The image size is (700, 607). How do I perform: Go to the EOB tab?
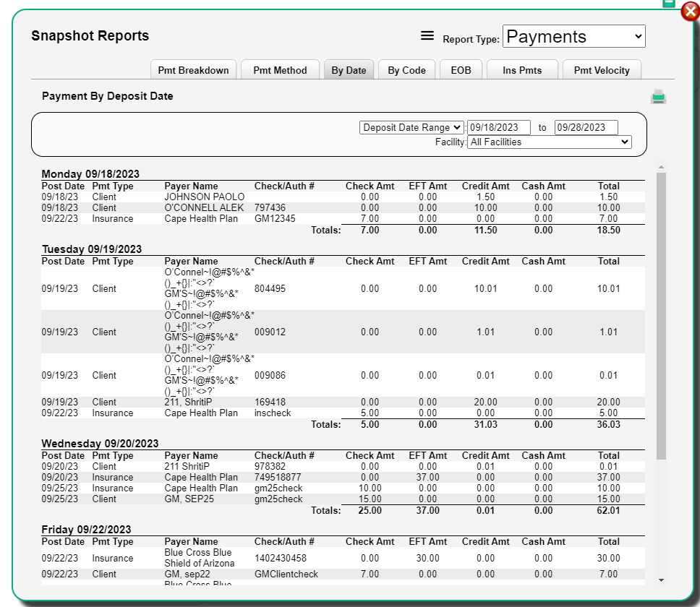[x=461, y=70]
